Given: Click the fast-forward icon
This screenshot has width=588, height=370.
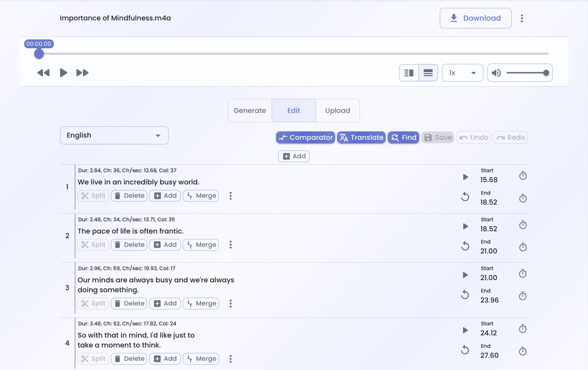Looking at the screenshot, I should click(x=82, y=73).
